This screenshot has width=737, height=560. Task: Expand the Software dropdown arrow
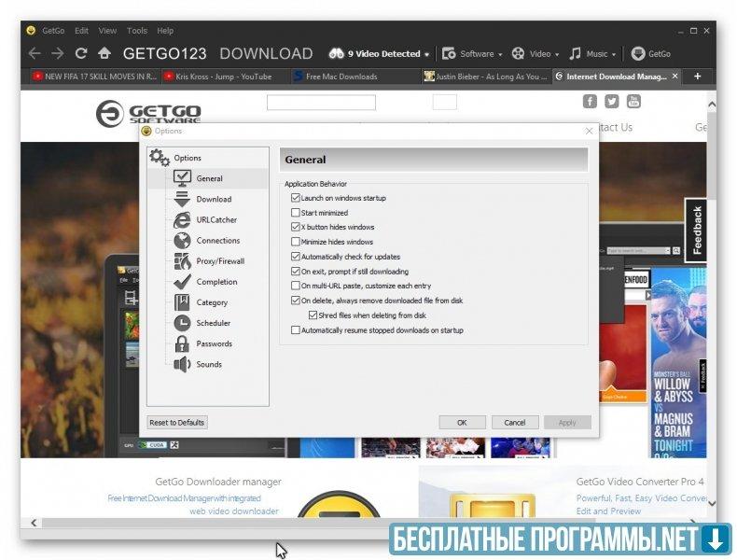coord(500,54)
